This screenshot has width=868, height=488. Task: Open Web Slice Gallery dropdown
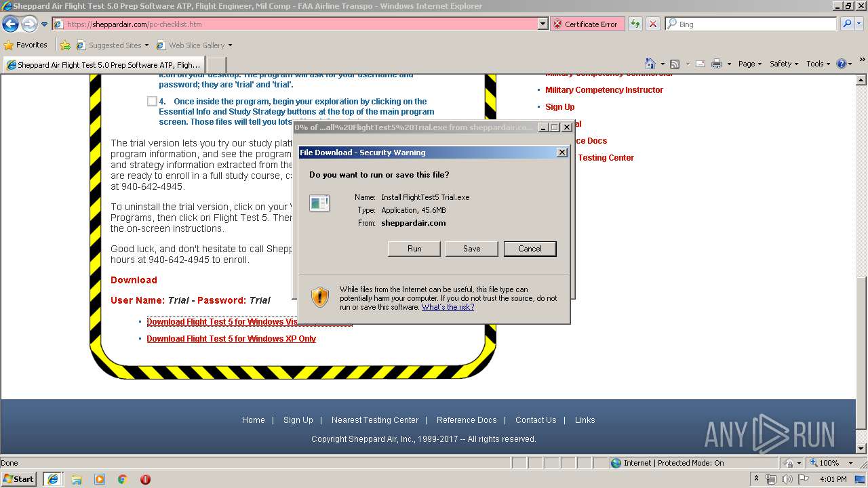pos(194,45)
